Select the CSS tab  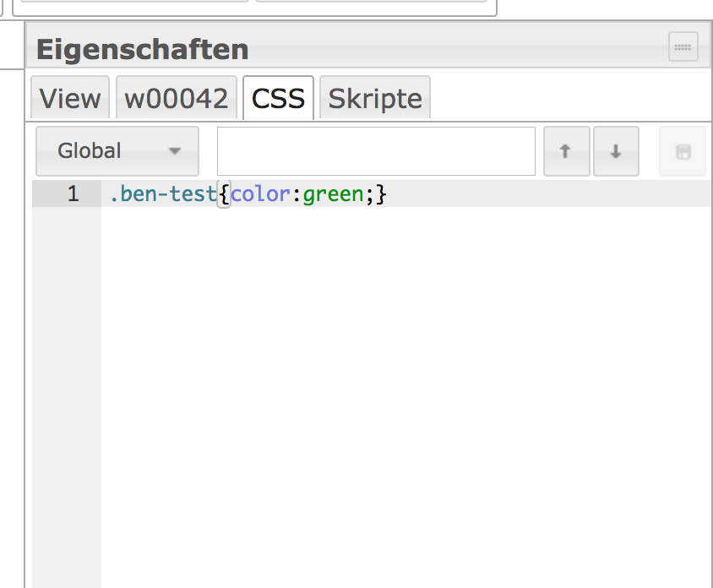pyautogui.click(x=278, y=99)
